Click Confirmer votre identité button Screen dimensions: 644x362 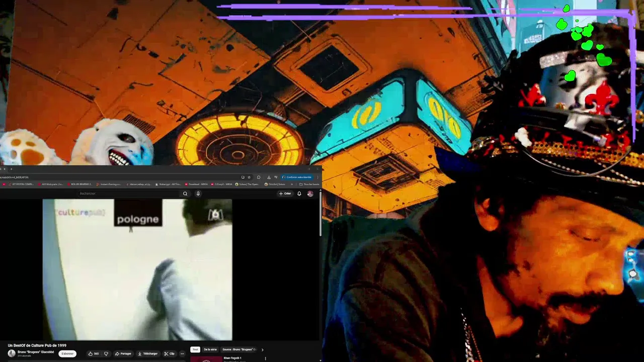point(297,177)
